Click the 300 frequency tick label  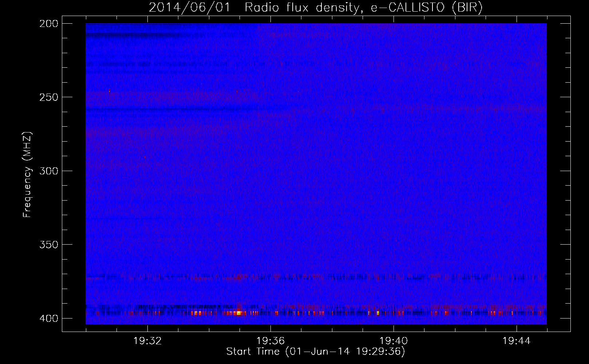pyautogui.click(x=49, y=171)
